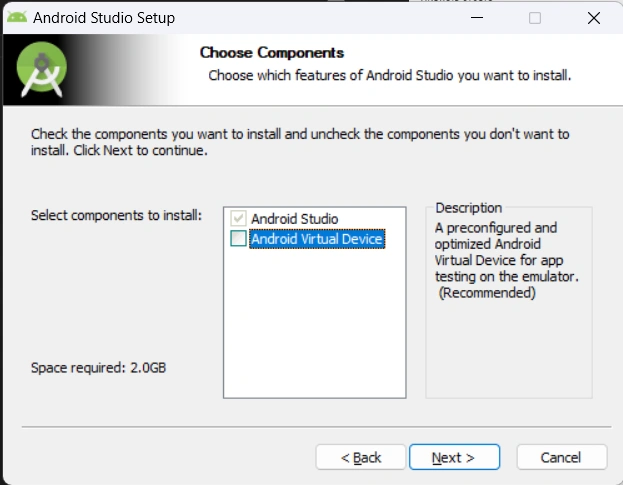Minimize the Android Studio Setup window

tap(476, 18)
